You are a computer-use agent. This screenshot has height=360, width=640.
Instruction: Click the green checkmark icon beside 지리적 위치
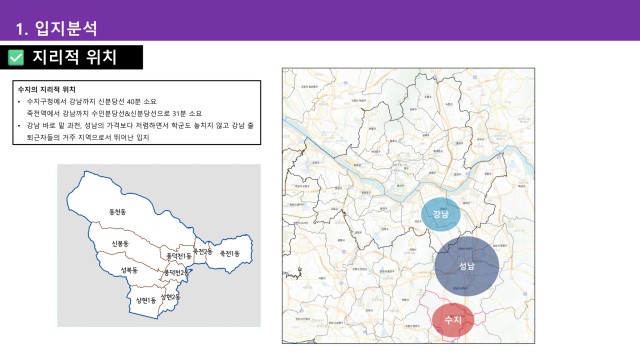click(16, 58)
